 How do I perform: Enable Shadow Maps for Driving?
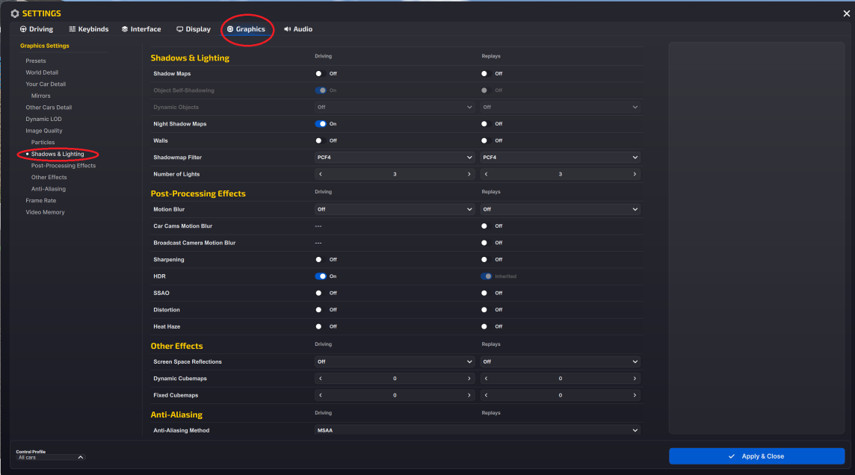[320, 74]
